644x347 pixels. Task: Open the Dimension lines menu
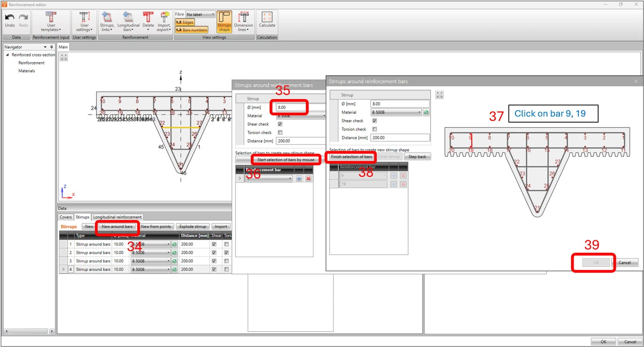coord(244,22)
